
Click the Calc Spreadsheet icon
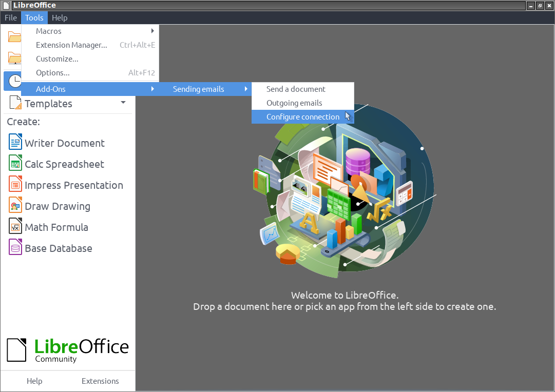click(x=15, y=163)
